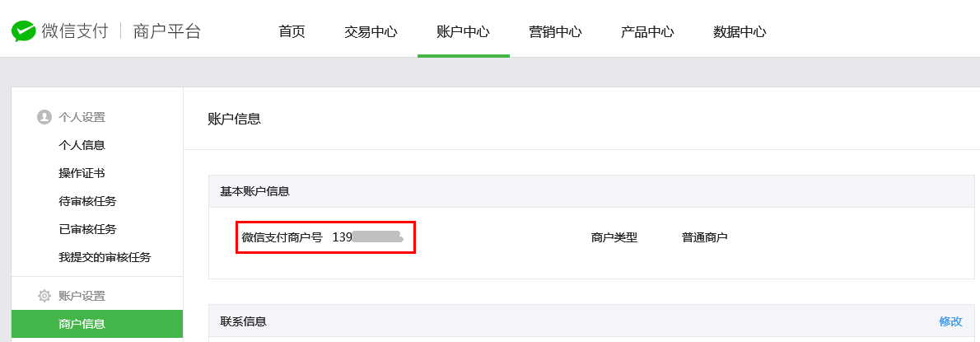Open 个人信息 in the sidebar
The width and height of the screenshot is (980, 342).
pyautogui.click(x=82, y=145)
